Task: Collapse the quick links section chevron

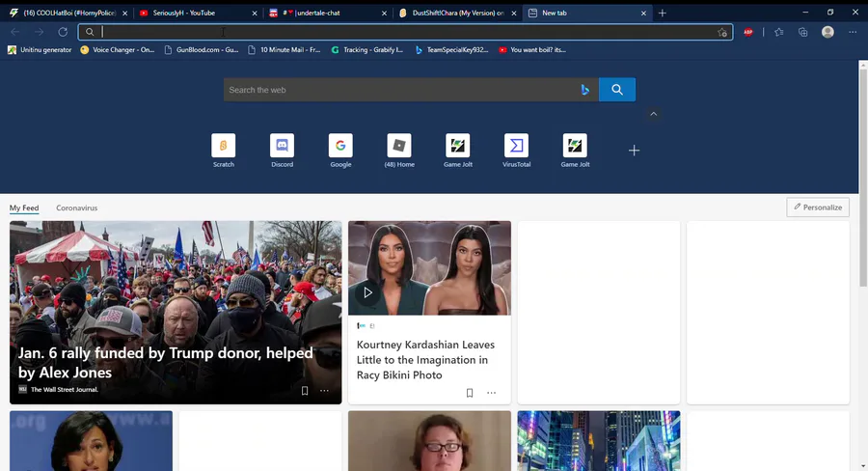Action: coord(653,114)
